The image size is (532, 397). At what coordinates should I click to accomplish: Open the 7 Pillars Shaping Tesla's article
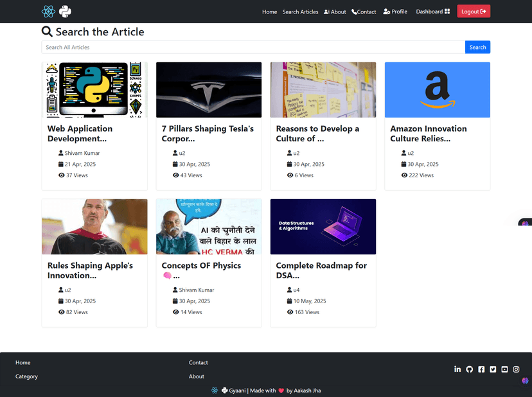point(208,90)
